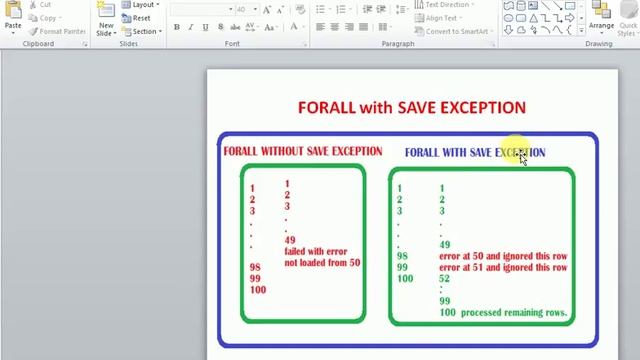
Task: Open the Layout dropdown
Action: pos(141,5)
